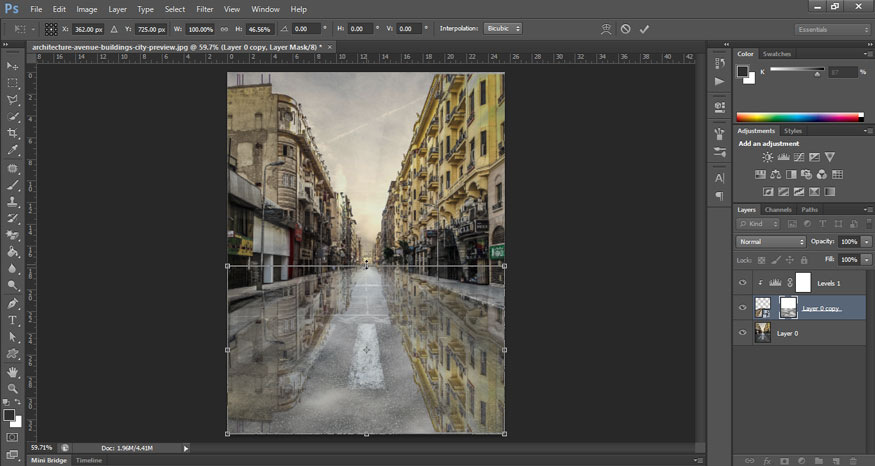Switch to warp mode icon
This screenshot has width=875, height=466.
606,29
